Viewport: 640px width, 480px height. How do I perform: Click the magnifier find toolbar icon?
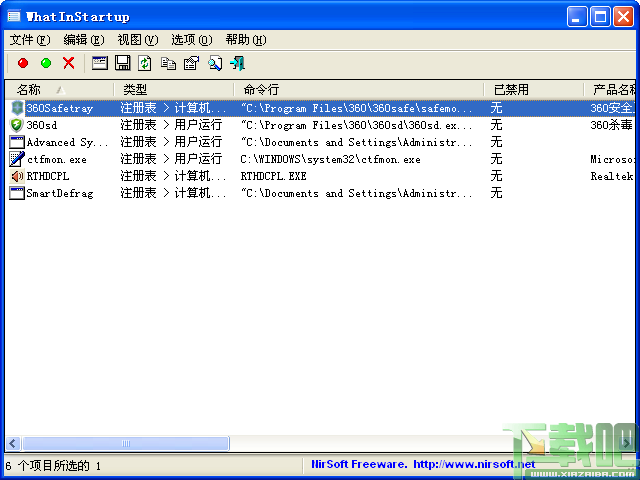[215, 63]
